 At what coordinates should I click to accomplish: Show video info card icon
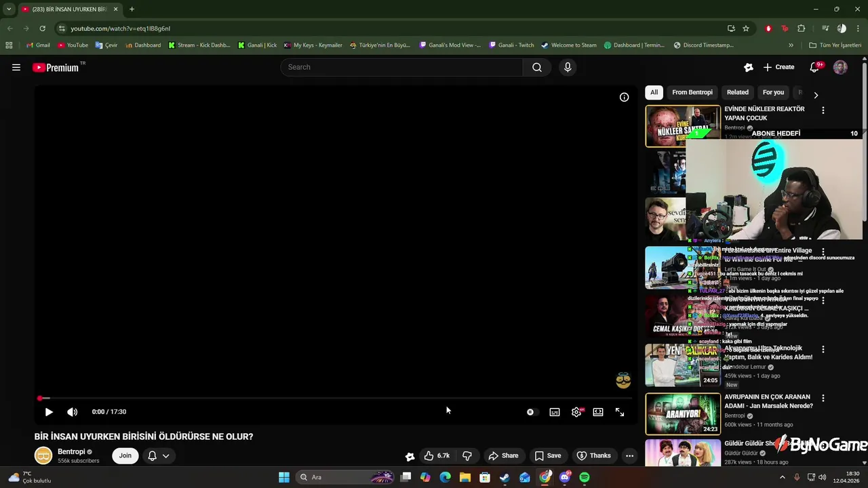[624, 97]
